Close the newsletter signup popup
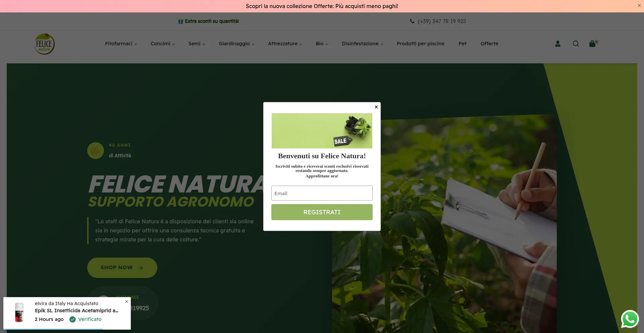 point(376,107)
